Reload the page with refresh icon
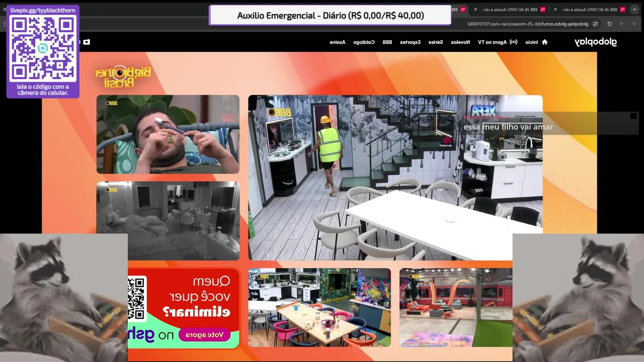 [609, 24]
